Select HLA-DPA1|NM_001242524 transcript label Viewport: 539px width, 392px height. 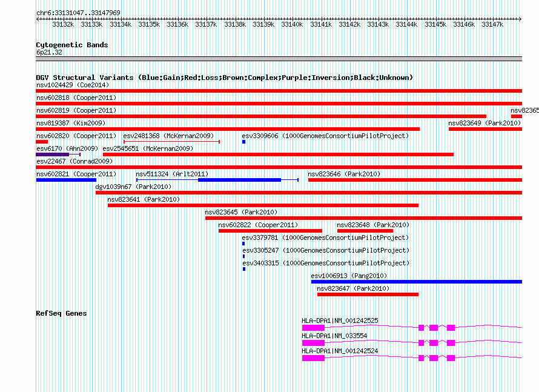(x=340, y=351)
